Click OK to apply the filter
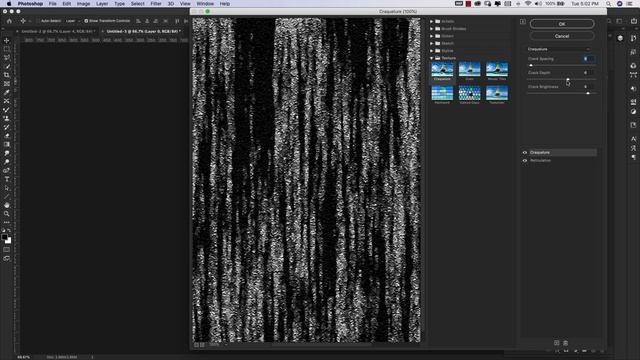 [562, 24]
